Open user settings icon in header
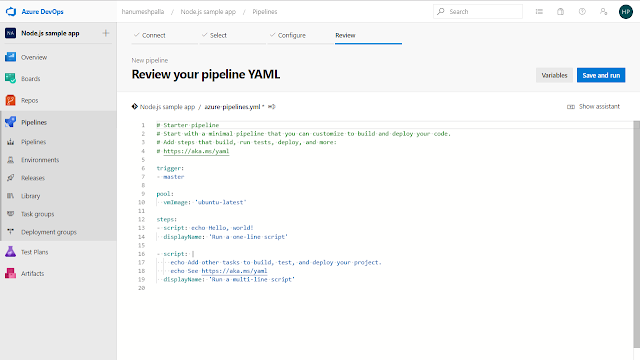 pos(604,11)
